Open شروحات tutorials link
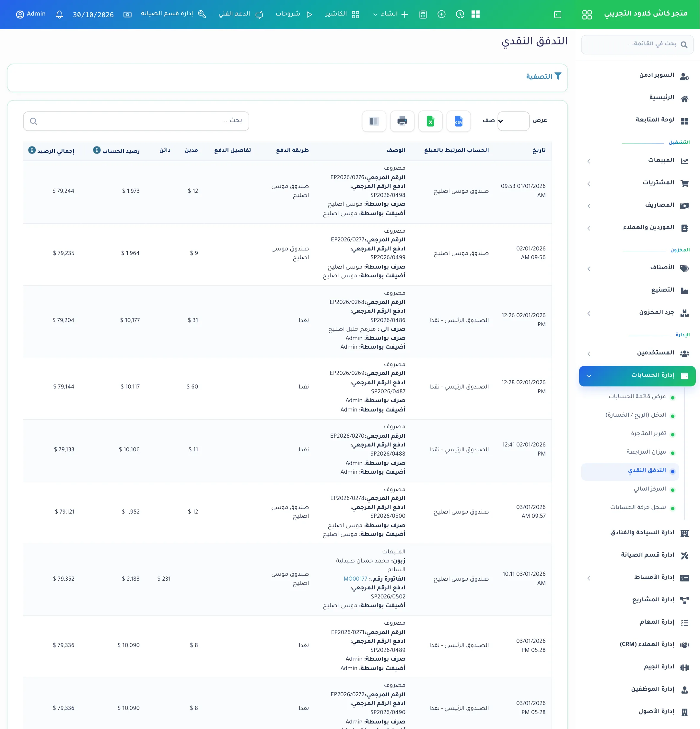 [x=294, y=14]
